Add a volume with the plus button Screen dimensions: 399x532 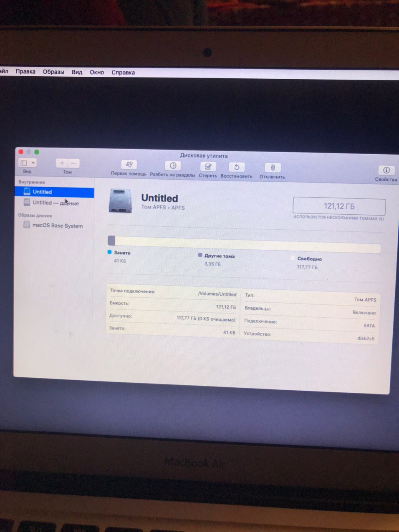tap(62, 163)
